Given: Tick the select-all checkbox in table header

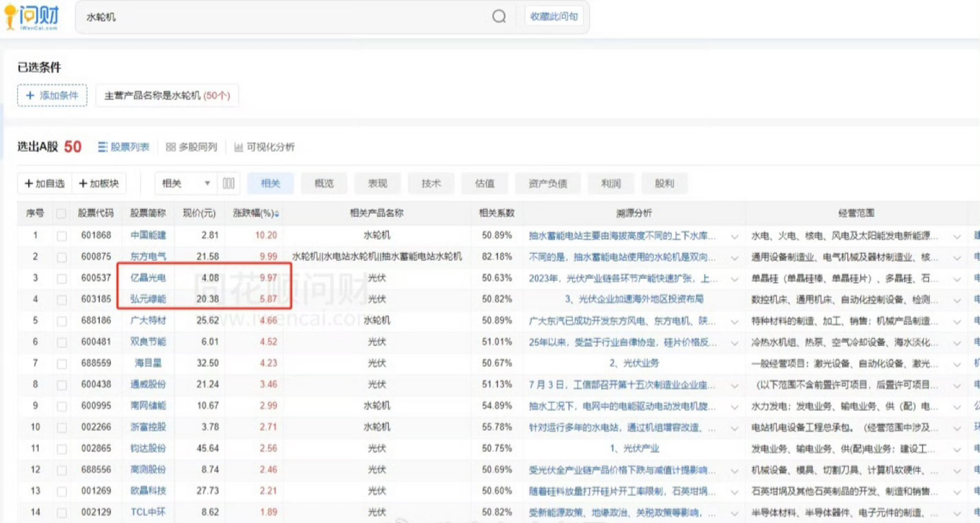Looking at the screenshot, I should pyautogui.click(x=61, y=214).
